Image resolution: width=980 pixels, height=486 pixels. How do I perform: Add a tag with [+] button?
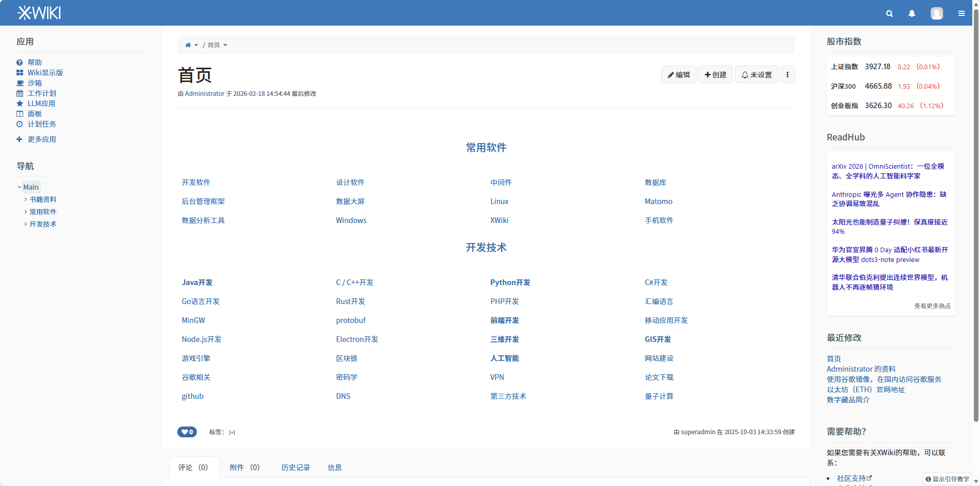pyautogui.click(x=232, y=432)
